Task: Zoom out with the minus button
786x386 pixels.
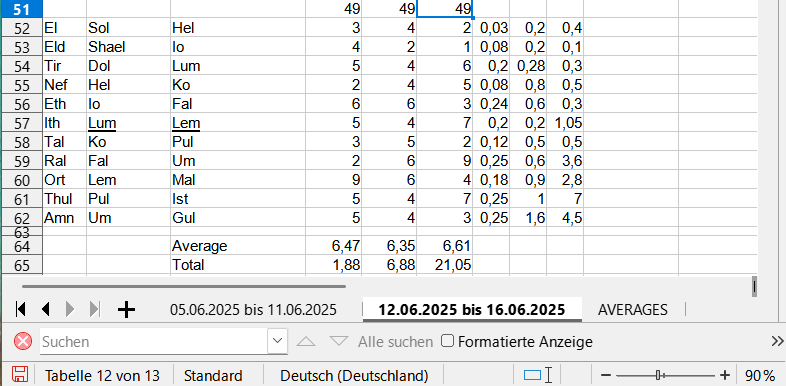Action: (x=606, y=375)
